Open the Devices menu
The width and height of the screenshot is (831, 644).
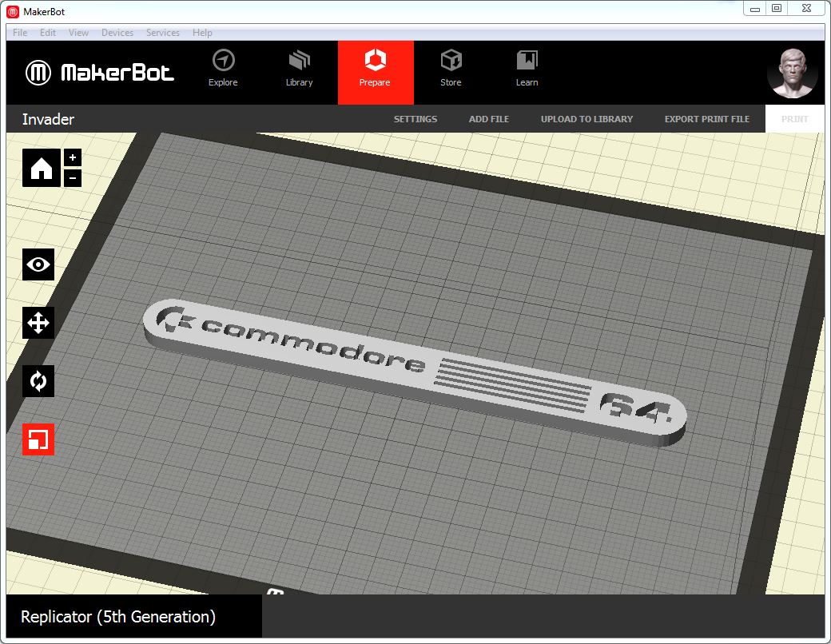pos(117,32)
